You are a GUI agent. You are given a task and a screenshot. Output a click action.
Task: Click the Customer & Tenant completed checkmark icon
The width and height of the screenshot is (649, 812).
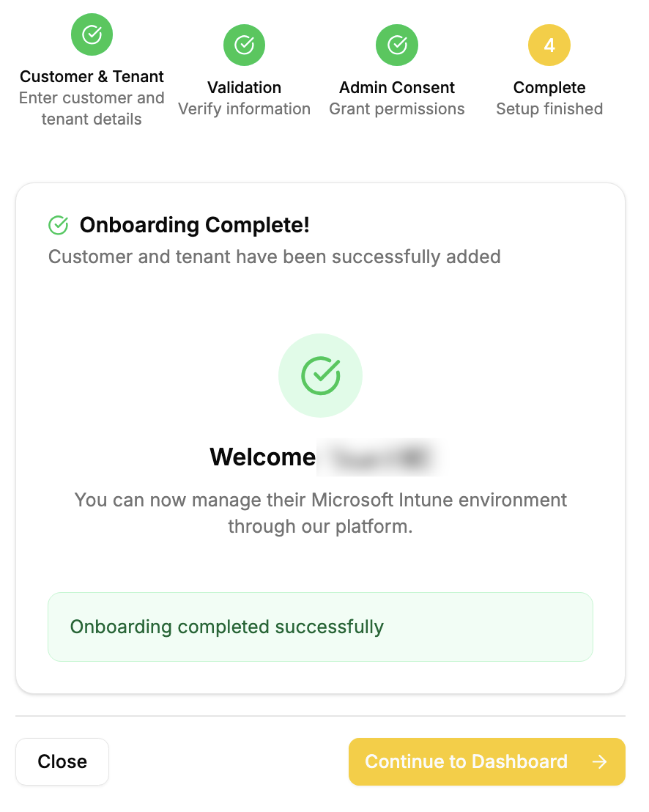[92, 34]
